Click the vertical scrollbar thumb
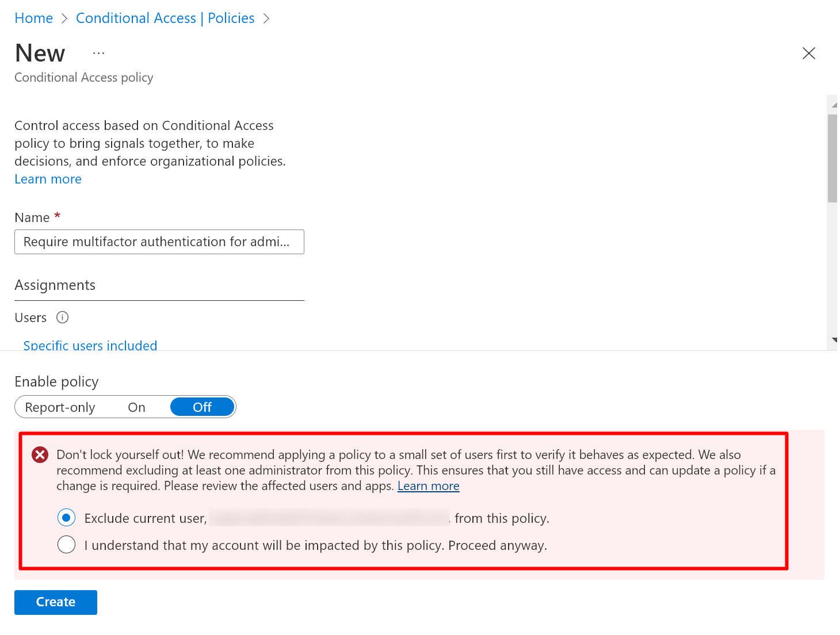This screenshot has height=635, width=840. point(832,158)
